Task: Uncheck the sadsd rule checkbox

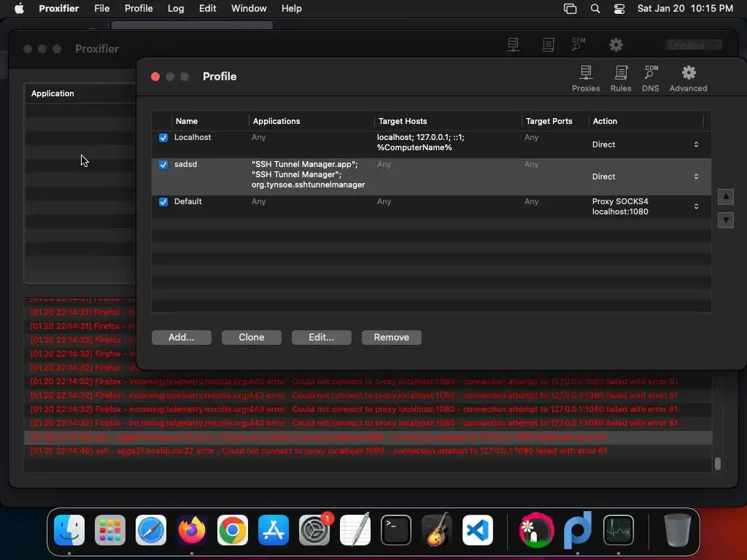Action: coord(163,165)
